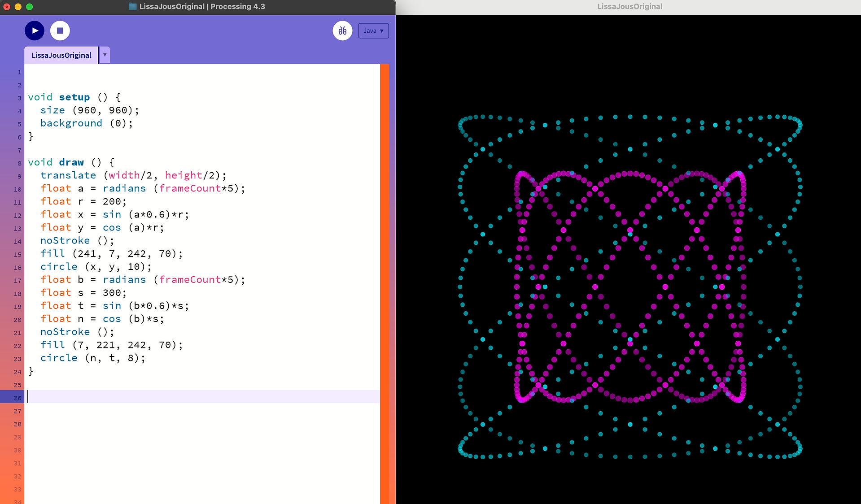Image resolution: width=861 pixels, height=504 pixels.
Task: Click the fill (241, 7, 242, 70) line
Action: pos(112,254)
